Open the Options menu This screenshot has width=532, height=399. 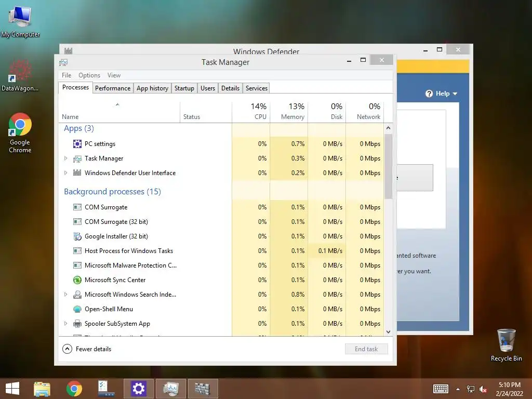click(89, 75)
